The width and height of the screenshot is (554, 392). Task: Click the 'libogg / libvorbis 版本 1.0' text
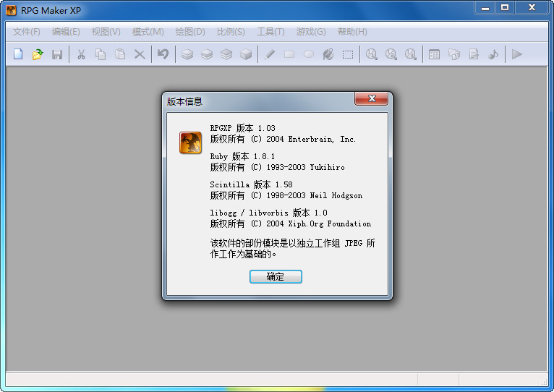coord(268,213)
